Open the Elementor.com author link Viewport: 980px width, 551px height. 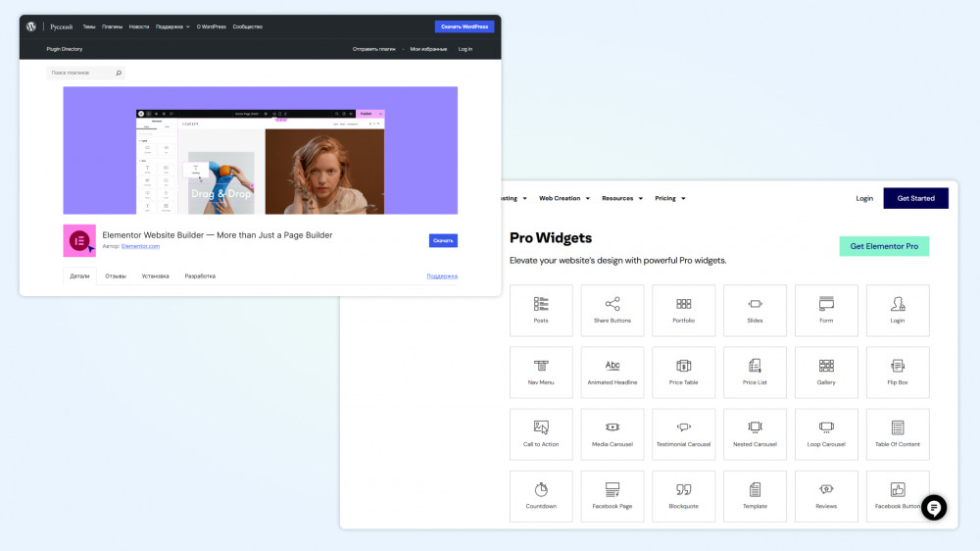point(140,246)
